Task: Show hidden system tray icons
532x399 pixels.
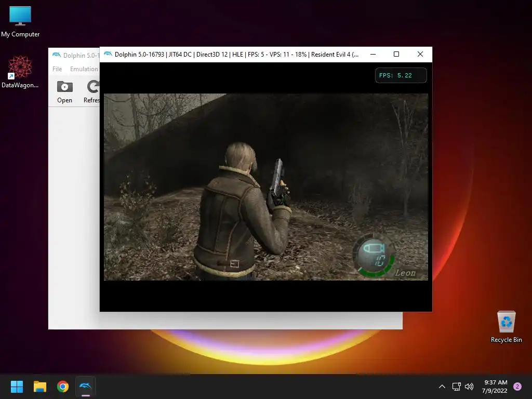Action: [442, 387]
